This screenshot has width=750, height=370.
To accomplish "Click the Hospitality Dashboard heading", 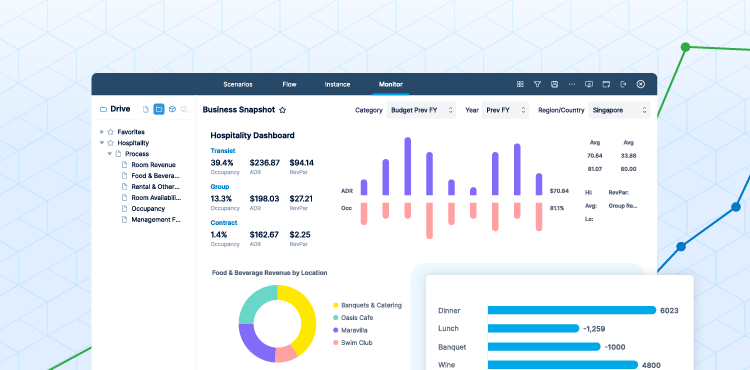I will pos(253,136).
